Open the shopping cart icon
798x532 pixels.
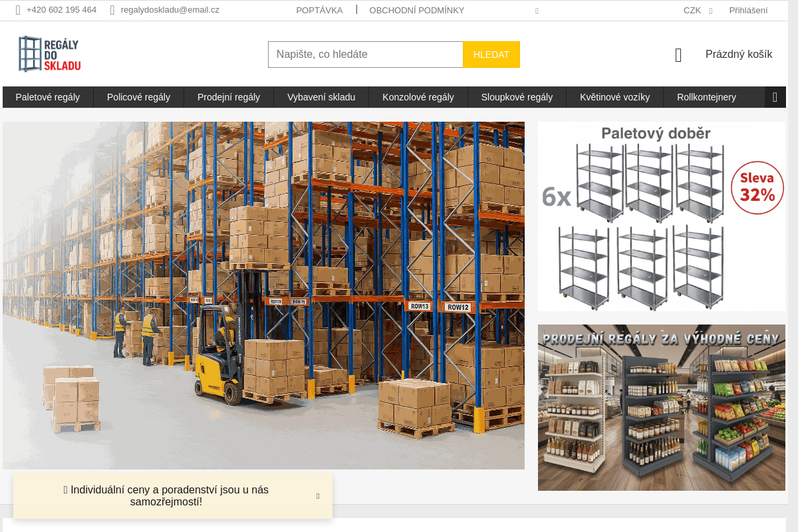coord(678,55)
